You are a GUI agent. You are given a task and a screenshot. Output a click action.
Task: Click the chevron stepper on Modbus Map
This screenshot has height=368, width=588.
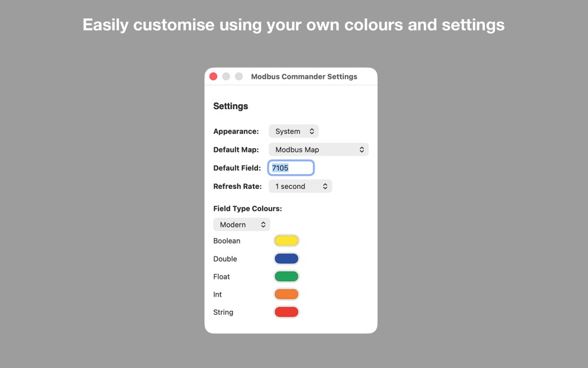(x=362, y=149)
